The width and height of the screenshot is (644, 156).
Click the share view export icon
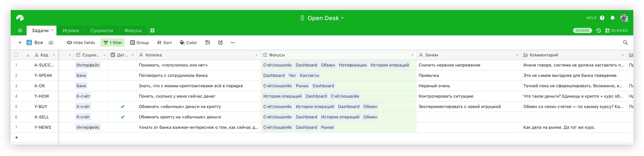click(221, 42)
